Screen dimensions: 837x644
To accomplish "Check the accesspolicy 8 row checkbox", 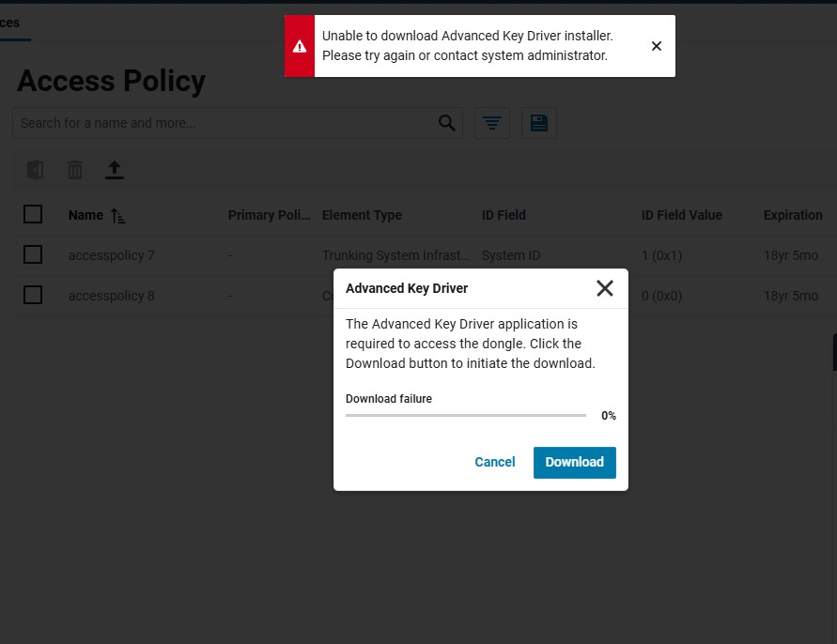I will point(33,295).
